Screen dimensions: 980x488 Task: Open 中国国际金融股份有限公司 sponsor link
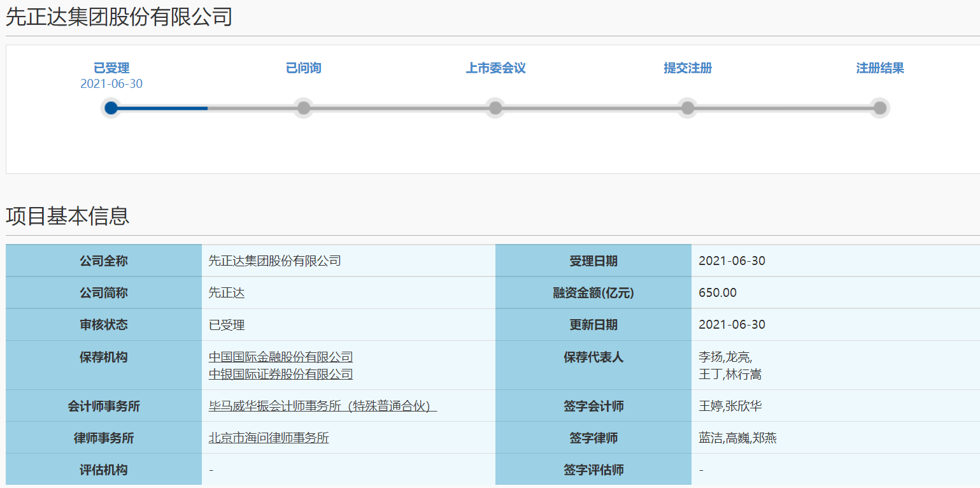click(281, 357)
